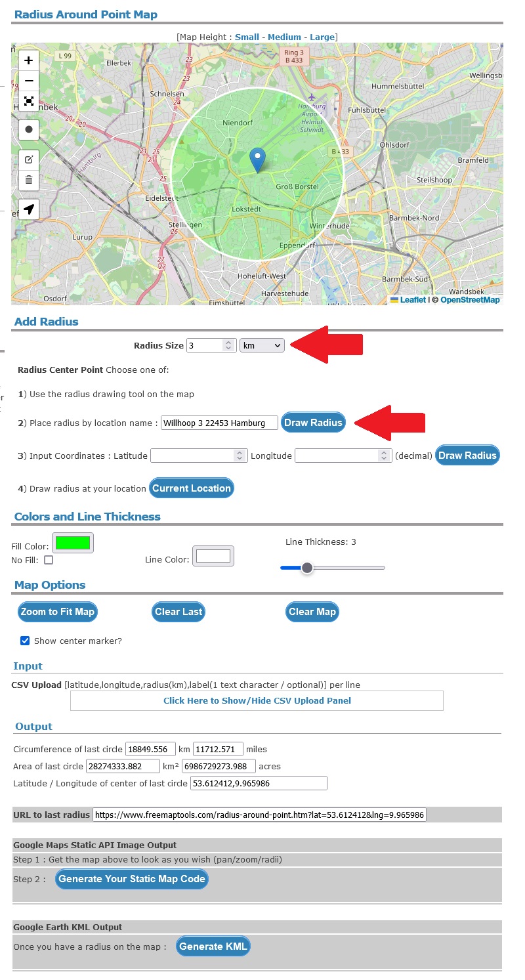
Task: Click the Longitude field stepper arrows
Action: tap(384, 456)
